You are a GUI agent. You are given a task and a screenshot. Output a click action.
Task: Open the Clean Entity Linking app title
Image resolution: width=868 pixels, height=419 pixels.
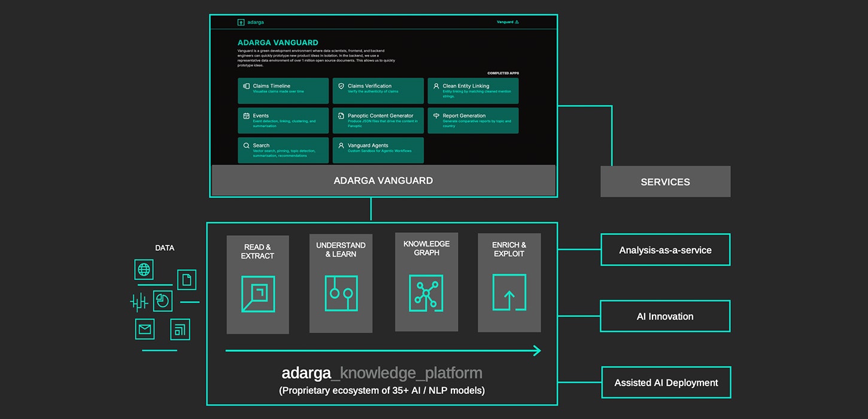(x=466, y=86)
